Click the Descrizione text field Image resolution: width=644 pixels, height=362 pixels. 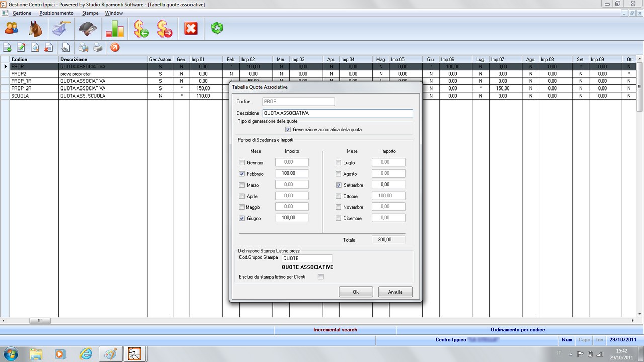pos(337,113)
